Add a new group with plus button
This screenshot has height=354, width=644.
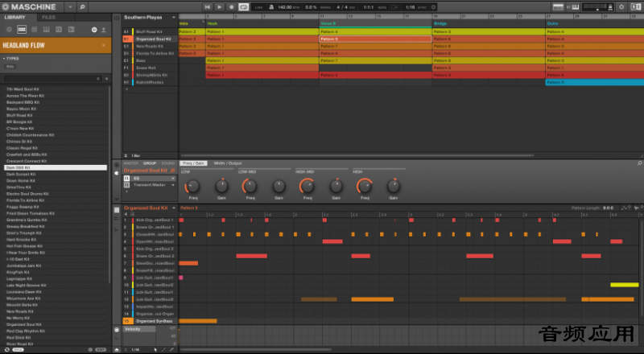coord(126,89)
